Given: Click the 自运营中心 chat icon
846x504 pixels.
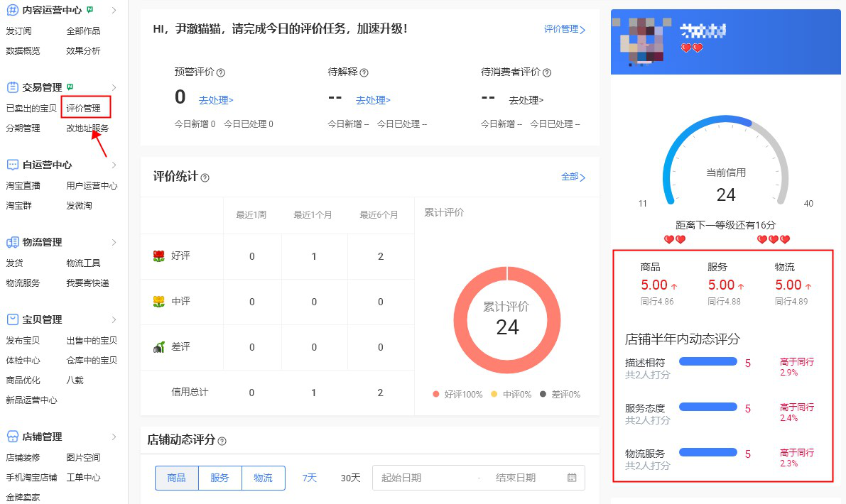Looking at the screenshot, I should coord(12,165).
